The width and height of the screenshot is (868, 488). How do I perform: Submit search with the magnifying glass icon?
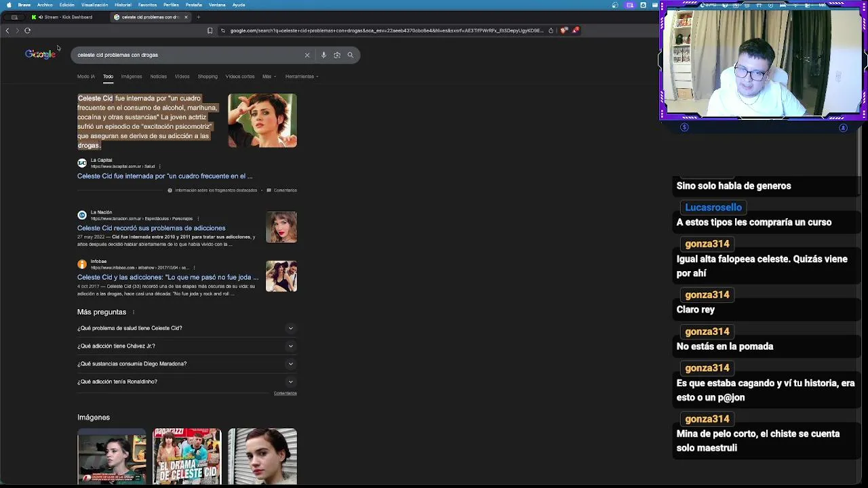[351, 55]
